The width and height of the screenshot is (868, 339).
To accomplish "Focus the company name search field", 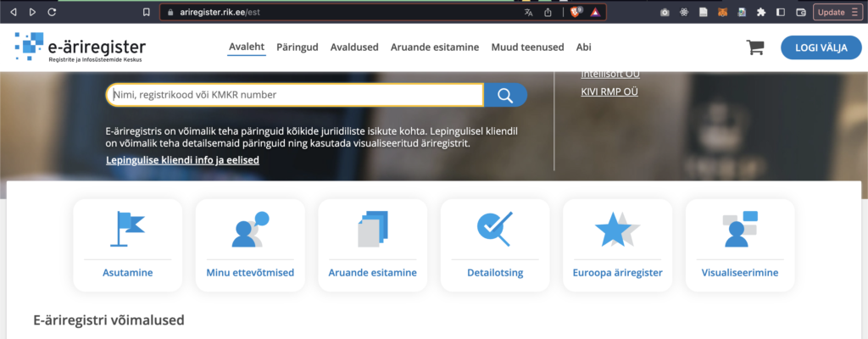I will pyautogui.click(x=295, y=95).
